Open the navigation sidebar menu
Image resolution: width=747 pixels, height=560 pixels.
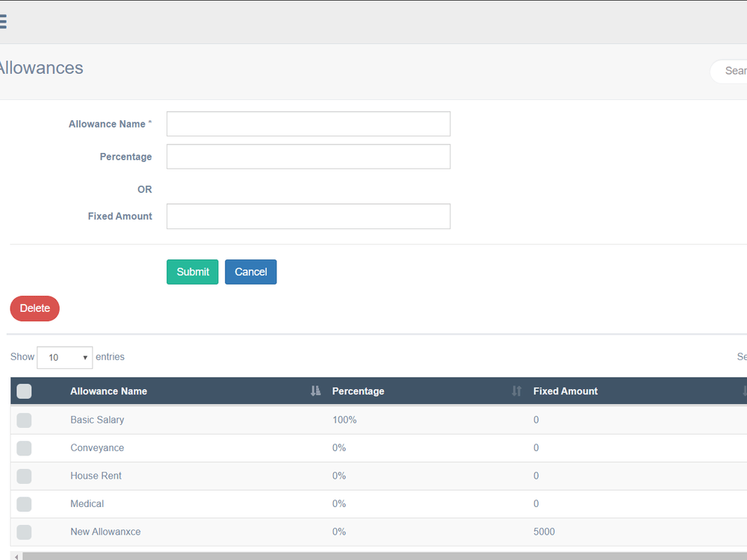tap(3, 22)
